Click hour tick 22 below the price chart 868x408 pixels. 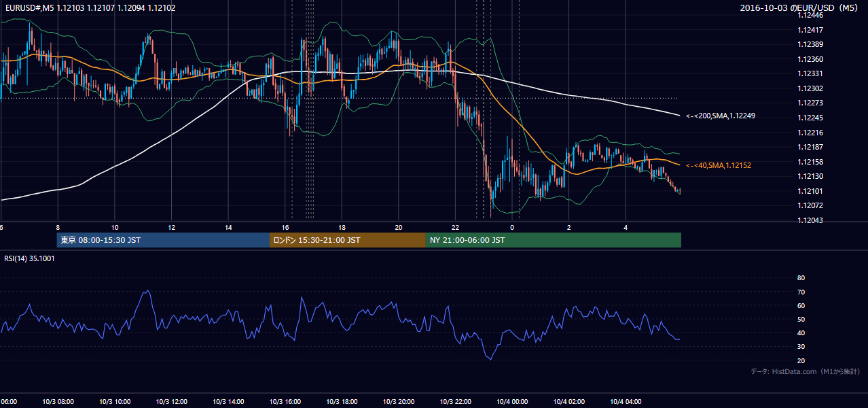pyautogui.click(x=456, y=228)
